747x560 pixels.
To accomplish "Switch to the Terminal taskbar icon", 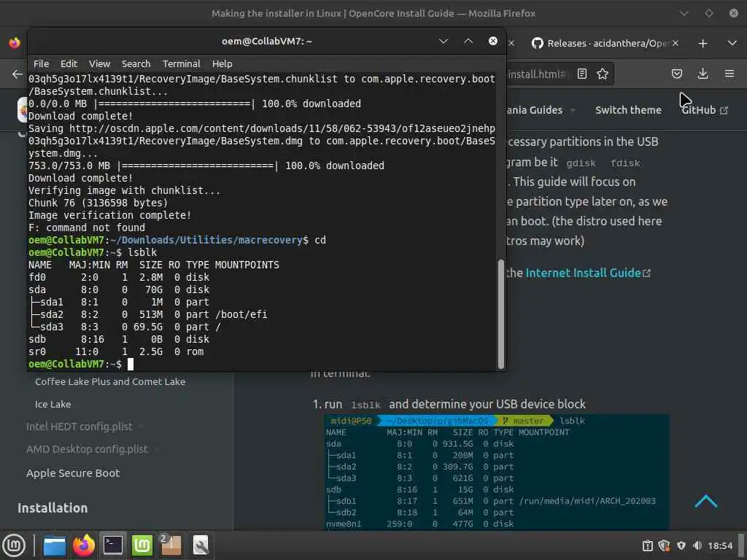I will click(113, 545).
